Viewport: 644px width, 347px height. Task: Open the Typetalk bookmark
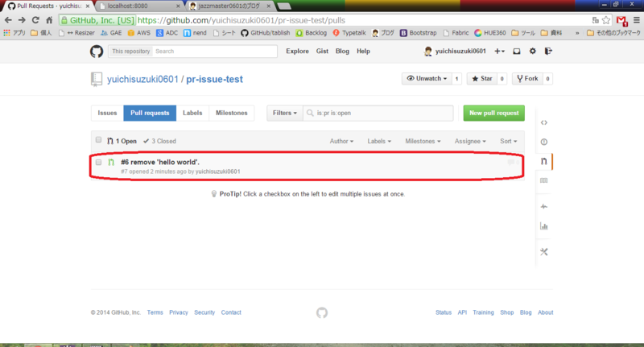click(x=349, y=33)
